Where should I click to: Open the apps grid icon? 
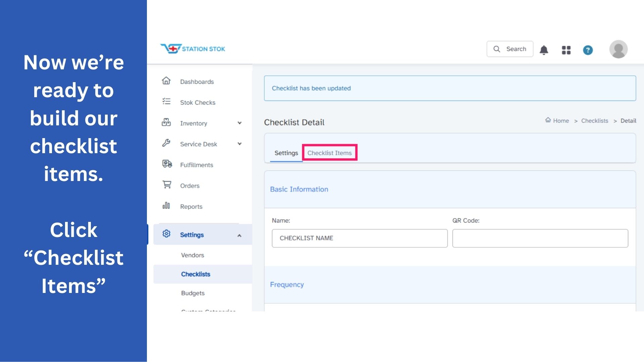(x=566, y=50)
